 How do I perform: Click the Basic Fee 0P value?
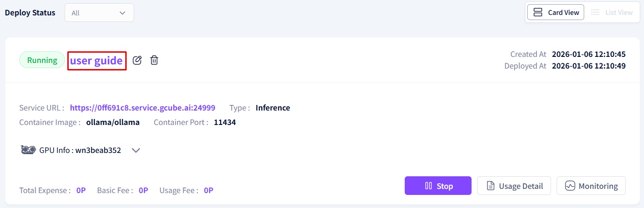(143, 190)
